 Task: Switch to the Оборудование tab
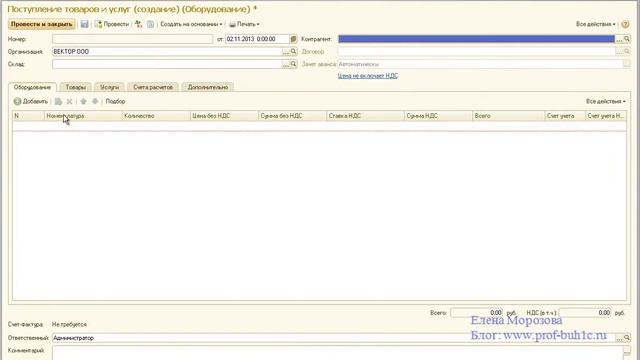coord(32,87)
